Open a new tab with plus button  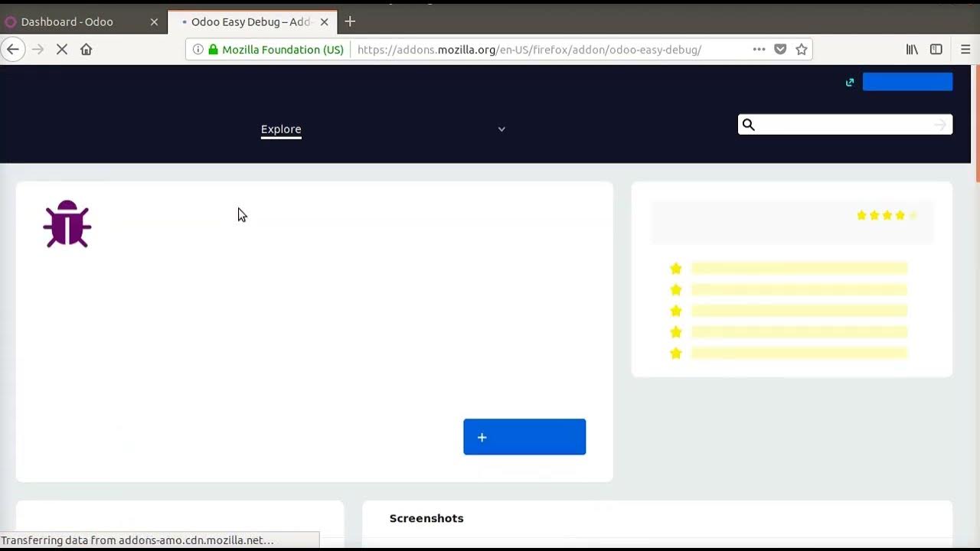pyautogui.click(x=350, y=21)
